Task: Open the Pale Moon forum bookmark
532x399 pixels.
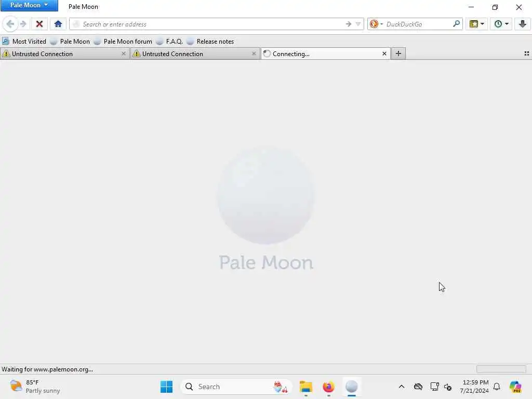Action: click(x=123, y=42)
